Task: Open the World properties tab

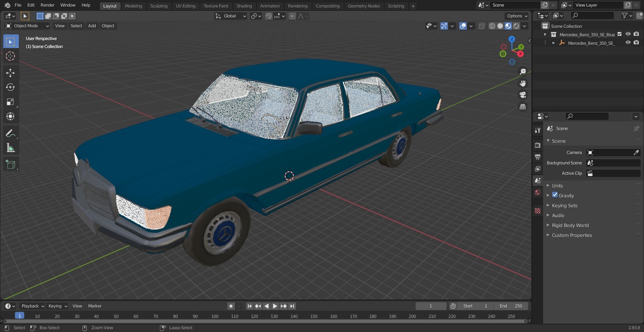Action: (x=537, y=192)
